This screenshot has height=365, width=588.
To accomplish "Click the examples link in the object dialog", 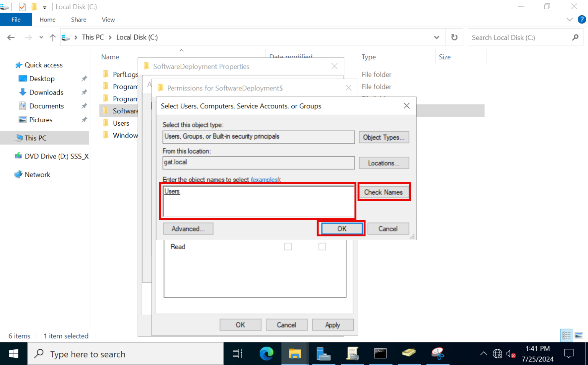I will point(266,179).
